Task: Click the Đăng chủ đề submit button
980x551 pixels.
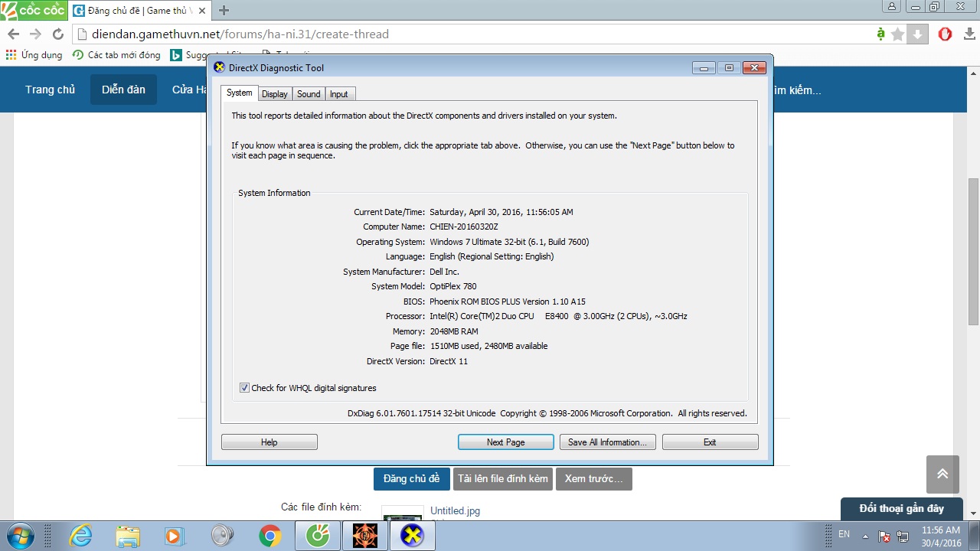Action: (411, 479)
